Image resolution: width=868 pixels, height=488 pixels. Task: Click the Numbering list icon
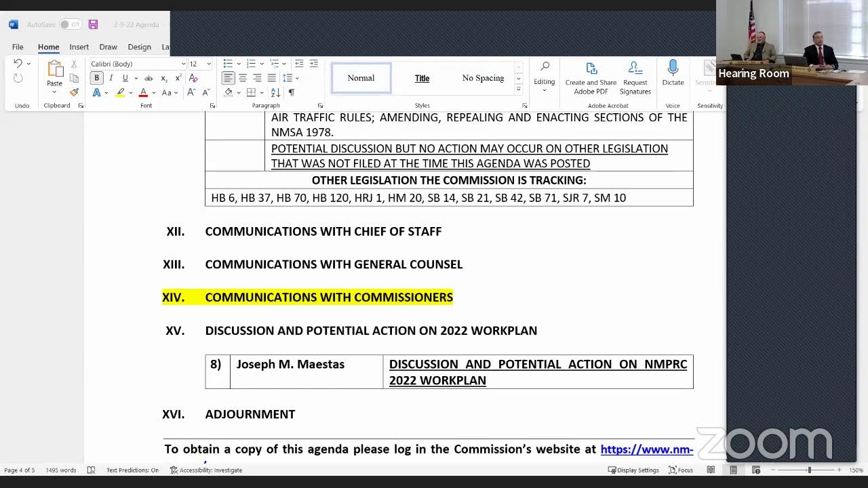click(x=251, y=64)
